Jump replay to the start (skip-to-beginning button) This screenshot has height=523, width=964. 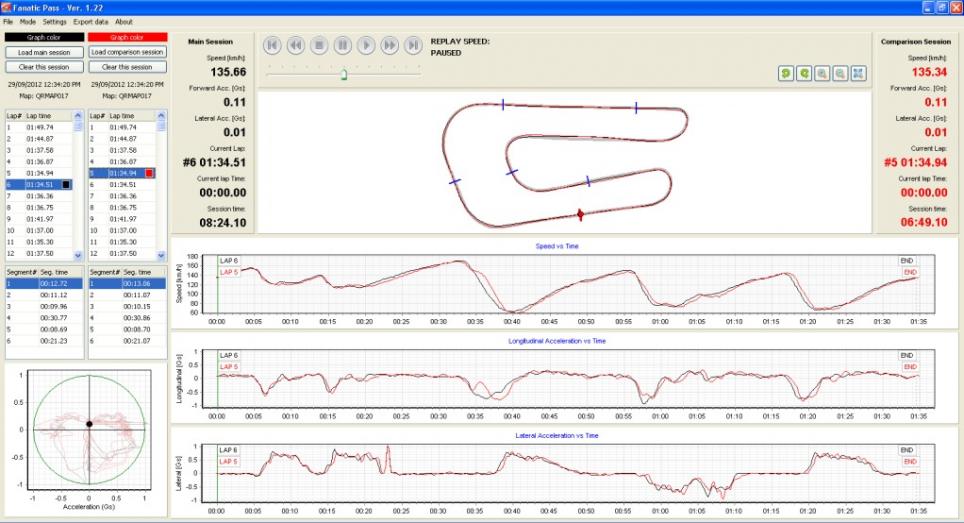(272, 45)
